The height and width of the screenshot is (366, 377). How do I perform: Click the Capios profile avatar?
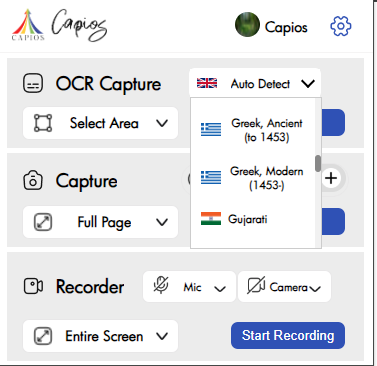[x=247, y=24]
